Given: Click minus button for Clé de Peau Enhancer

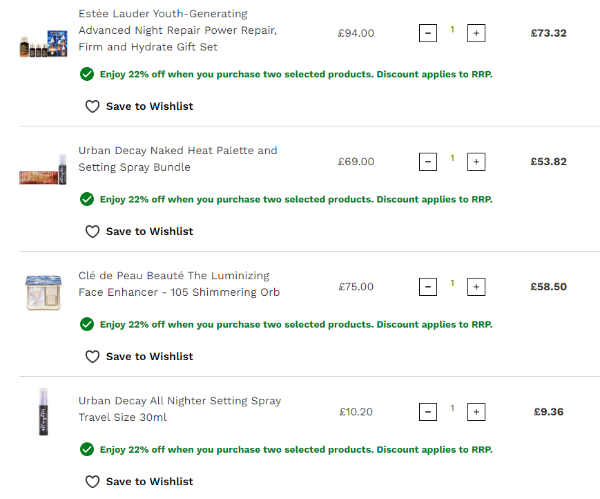Looking at the screenshot, I should point(428,287).
